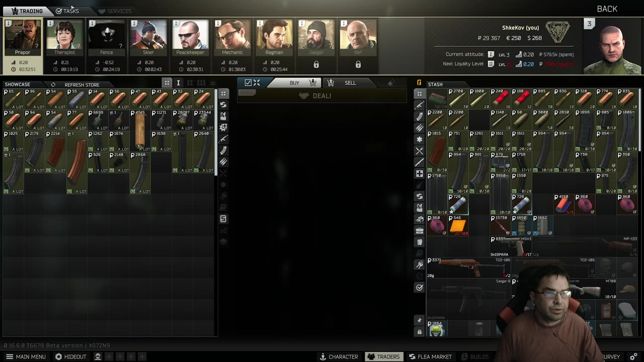Select trader Mechanic portrait
This screenshot has height=362, width=644.
tap(232, 38)
